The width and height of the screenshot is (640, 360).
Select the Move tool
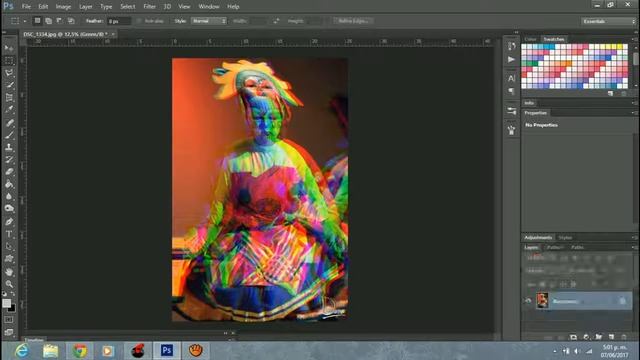coord(9,48)
